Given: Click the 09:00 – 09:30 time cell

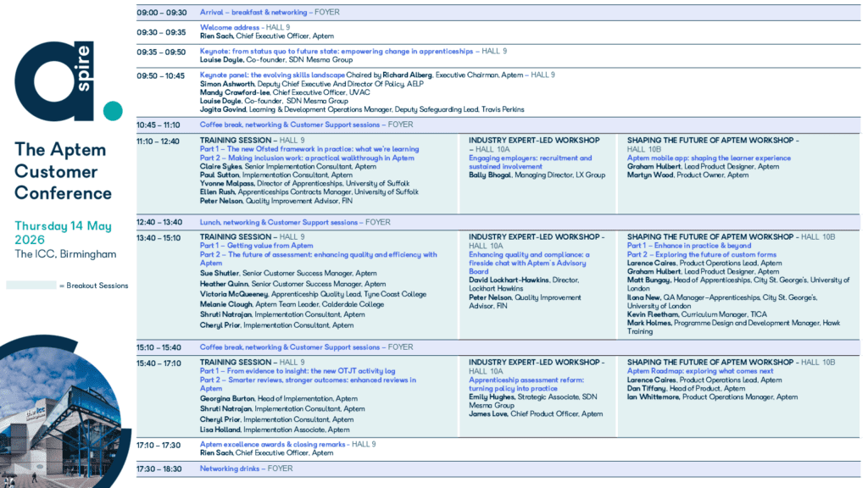Looking at the screenshot, I should (159, 12).
